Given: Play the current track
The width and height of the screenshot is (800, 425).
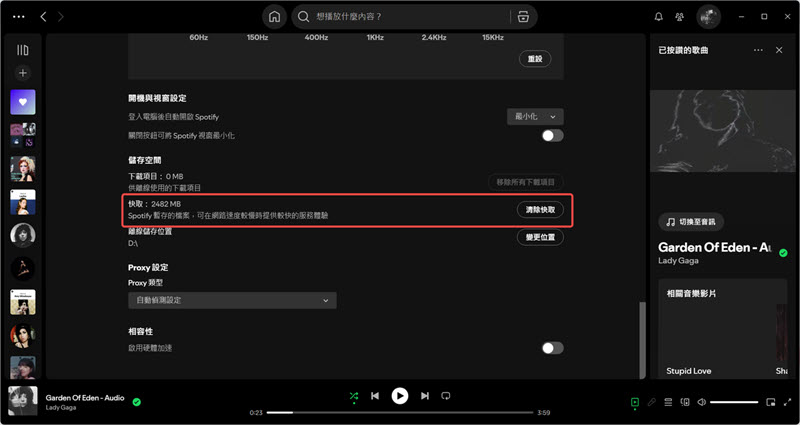Looking at the screenshot, I should pos(400,396).
